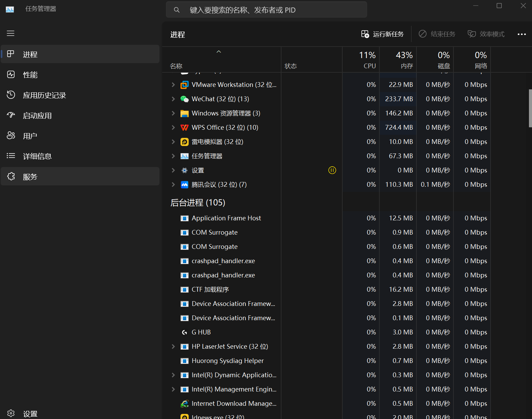The height and width of the screenshot is (419, 532).
Task: Open the three-dots more options menu
Action: click(x=521, y=34)
